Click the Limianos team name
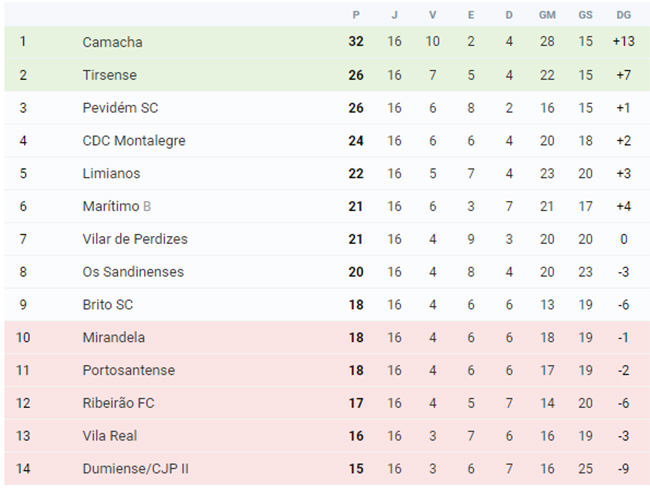This screenshot has height=492, width=650. coord(111,173)
